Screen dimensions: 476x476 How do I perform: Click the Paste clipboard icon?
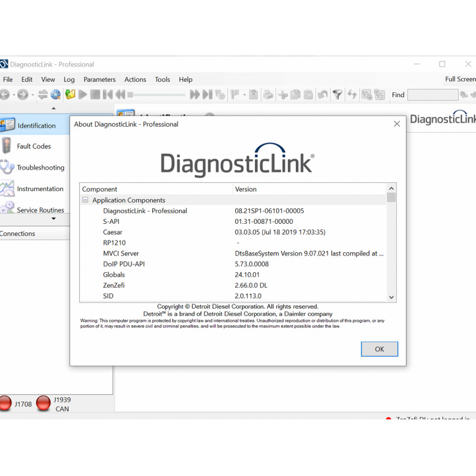308,95
